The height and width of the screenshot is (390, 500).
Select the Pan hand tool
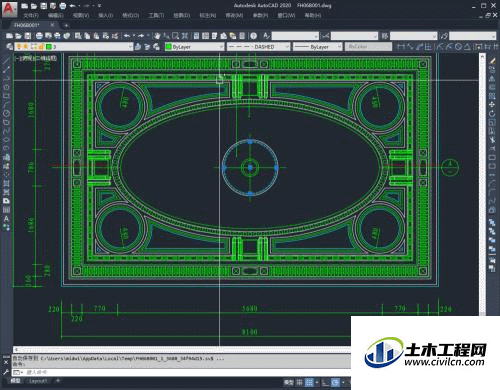[157, 36]
